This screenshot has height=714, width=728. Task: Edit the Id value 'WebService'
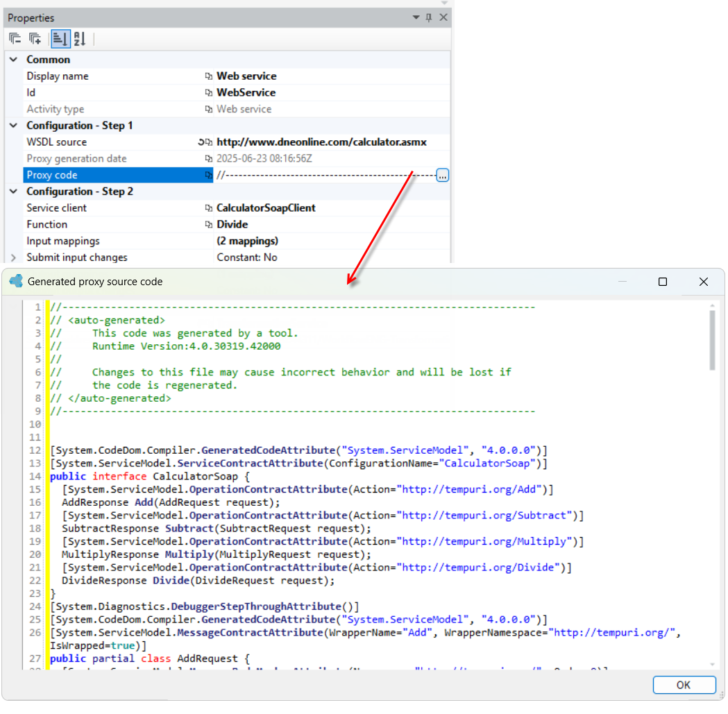[x=246, y=93]
